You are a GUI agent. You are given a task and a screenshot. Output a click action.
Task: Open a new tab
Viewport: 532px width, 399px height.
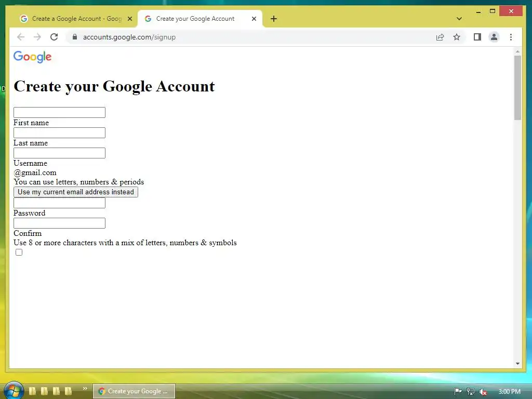click(274, 19)
